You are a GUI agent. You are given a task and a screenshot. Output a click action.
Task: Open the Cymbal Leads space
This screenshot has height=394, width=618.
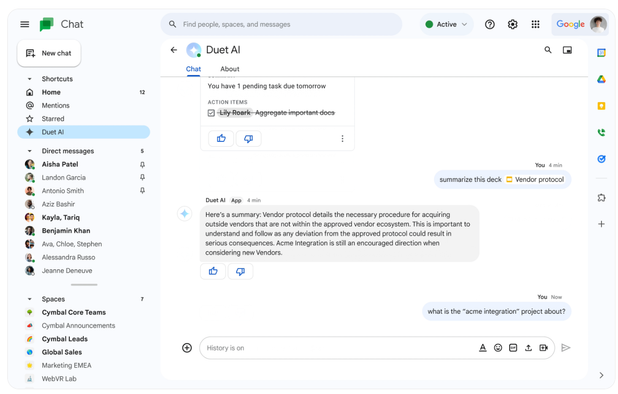pyautogui.click(x=84, y=339)
